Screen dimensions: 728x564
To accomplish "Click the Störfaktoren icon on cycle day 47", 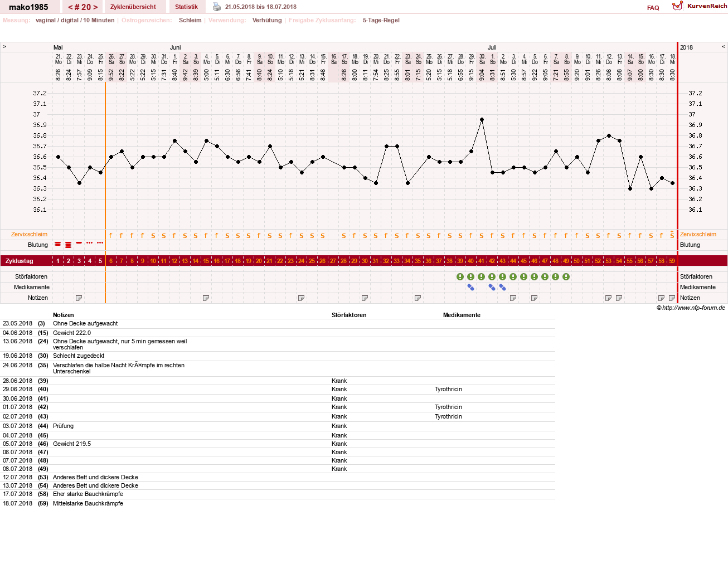I will coord(545,277).
